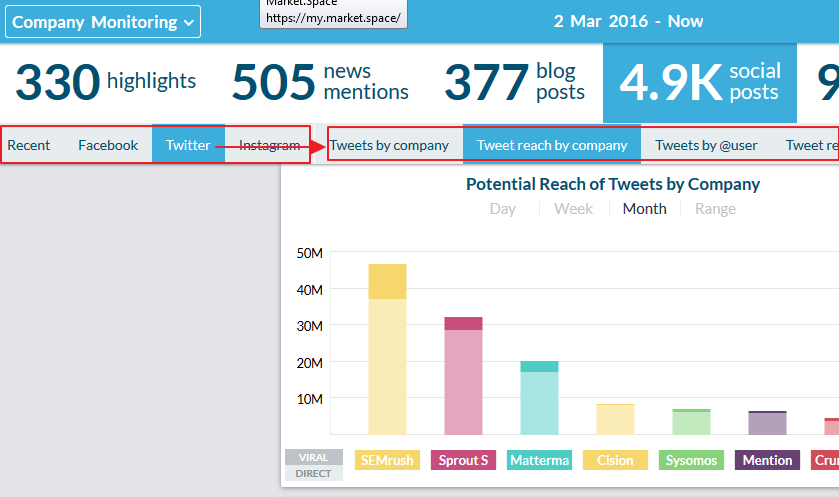Screen dimensions: 839x497
Task: Toggle the Sprout S legend swatch
Action: (463, 460)
